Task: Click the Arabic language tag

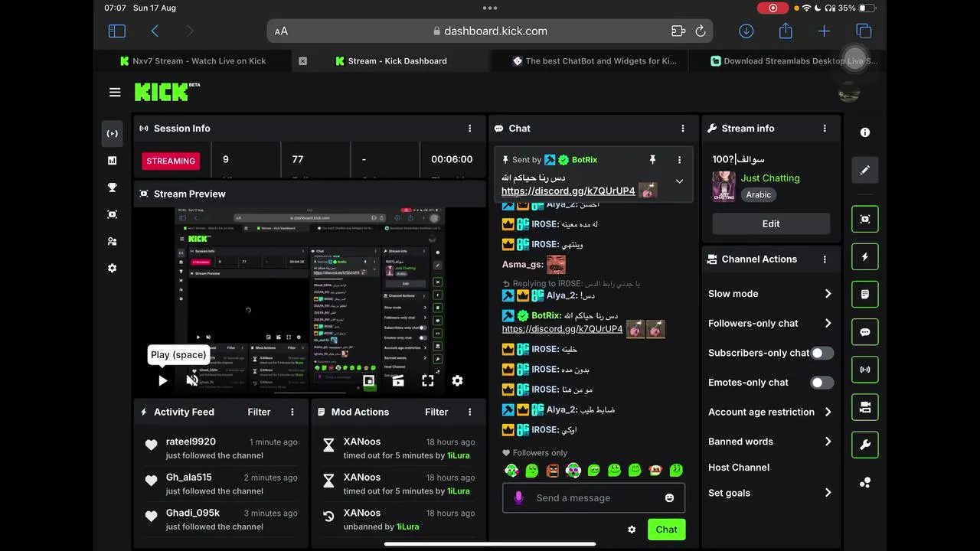Action: (x=759, y=194)
